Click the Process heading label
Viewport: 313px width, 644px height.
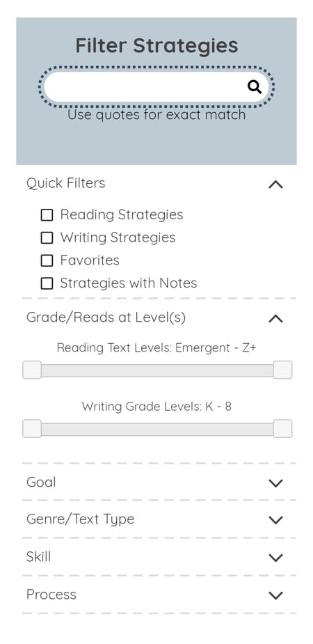tap(51, 595)
